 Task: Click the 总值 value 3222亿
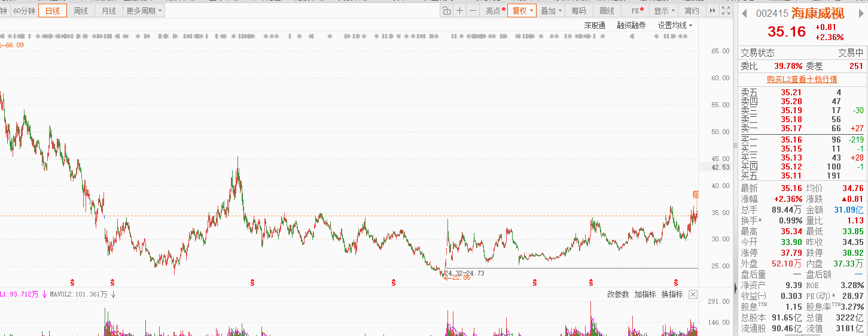850,317
